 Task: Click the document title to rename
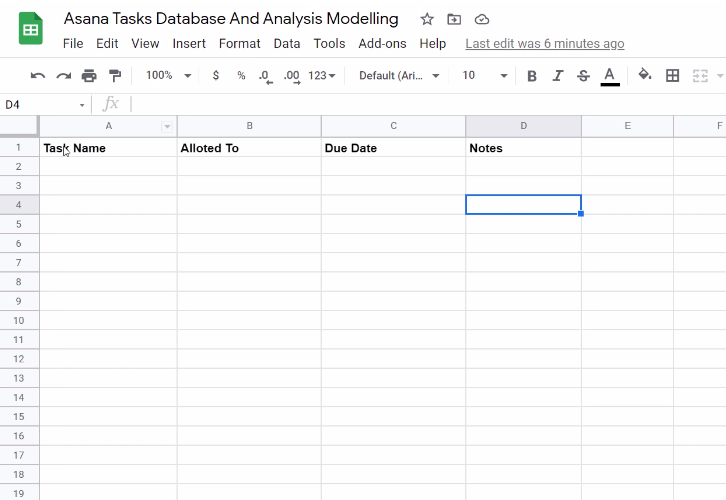pos(231,19)
